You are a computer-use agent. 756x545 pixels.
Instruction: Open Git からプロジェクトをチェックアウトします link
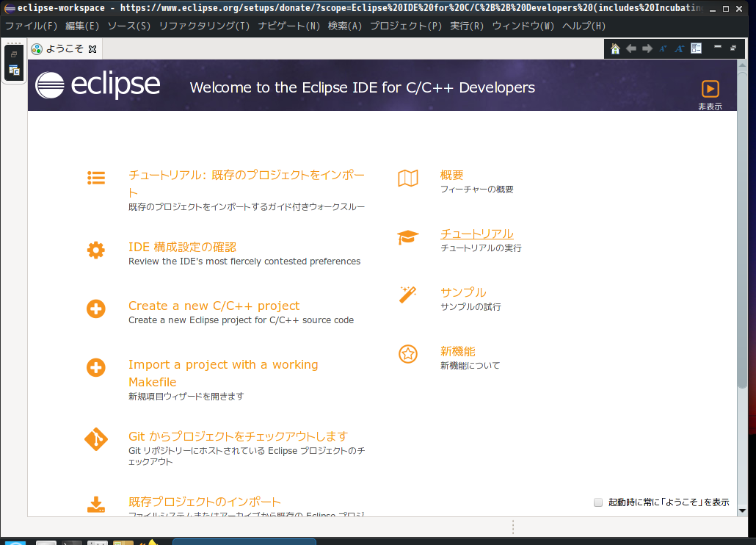pyautogui.click(x=239, y=436)
